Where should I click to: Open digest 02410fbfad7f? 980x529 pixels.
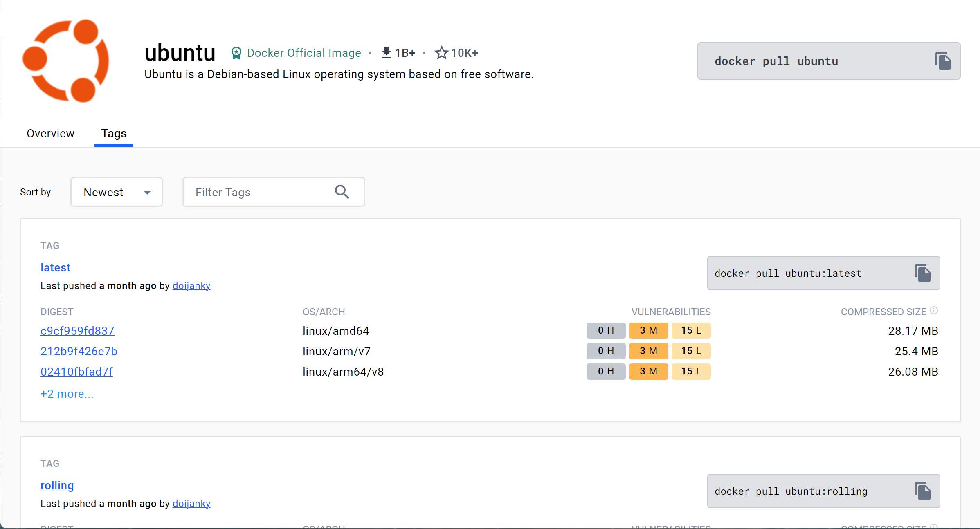(x=76, y=372)
